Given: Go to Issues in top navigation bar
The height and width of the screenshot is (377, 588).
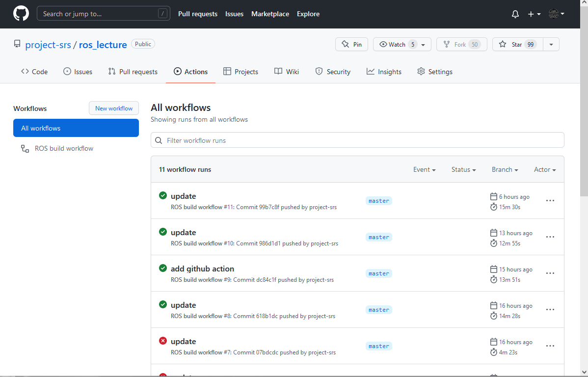Looking at the screenshot, I should [235, 14].
